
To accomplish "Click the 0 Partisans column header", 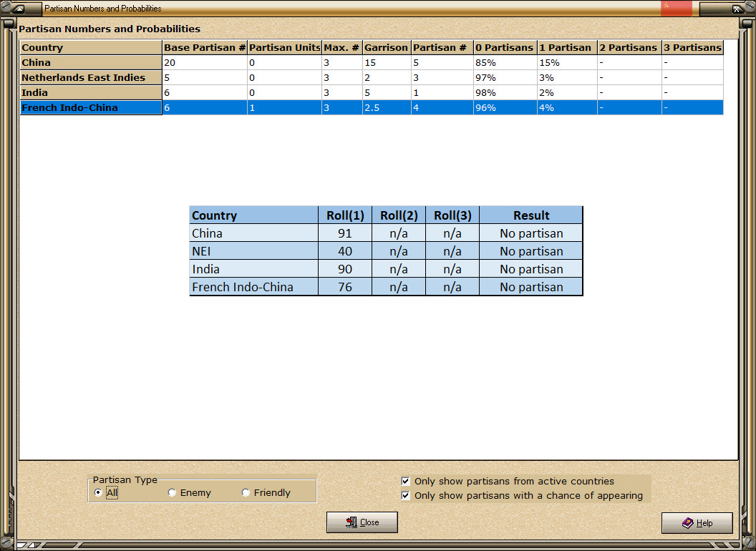I will click(505, 47).
